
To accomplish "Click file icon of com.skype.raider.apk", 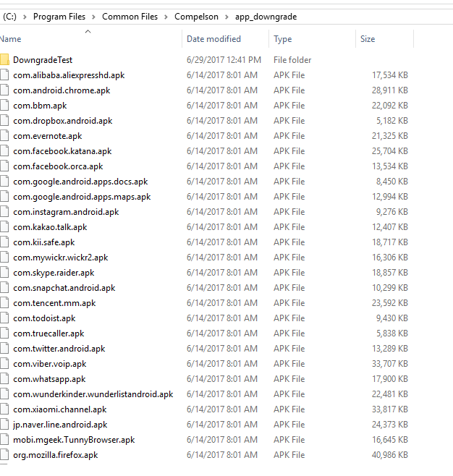I will tap(4, 272).
